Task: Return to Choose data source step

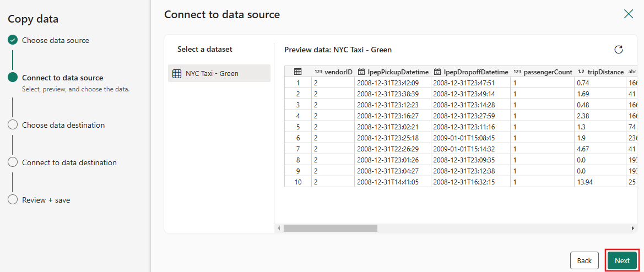Action: point(55,40)
